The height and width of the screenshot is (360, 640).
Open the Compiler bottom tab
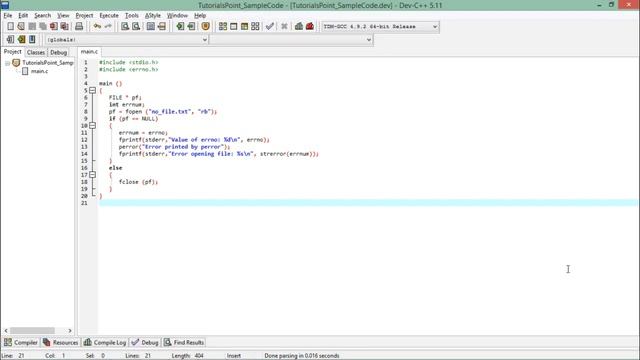click(21, 342)
